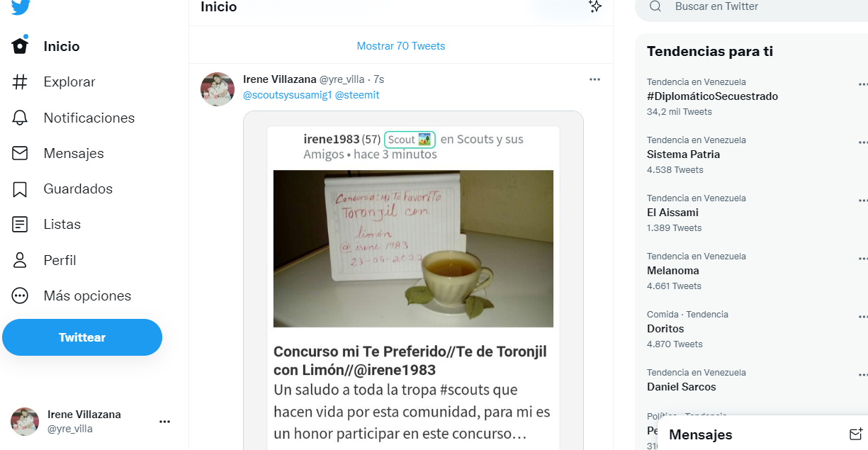The width and height of the screenshot is (868, 450).
Task: Open options for El Aissami trend
Action: [862, 201]
